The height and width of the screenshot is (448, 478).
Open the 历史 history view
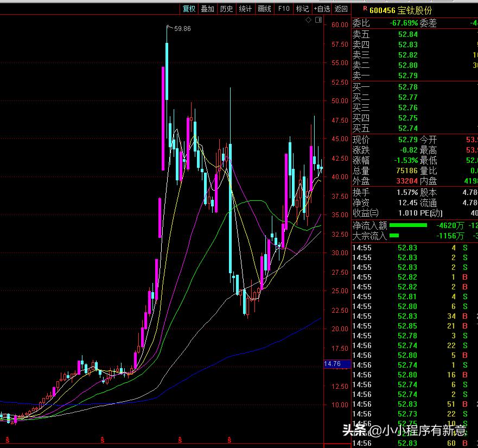click(x=226, y=8)
